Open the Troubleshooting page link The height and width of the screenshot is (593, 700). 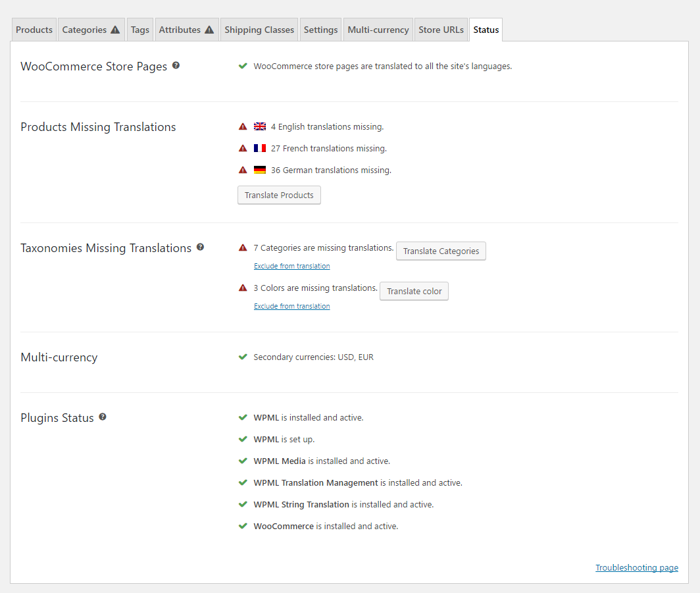pos(636,567)
